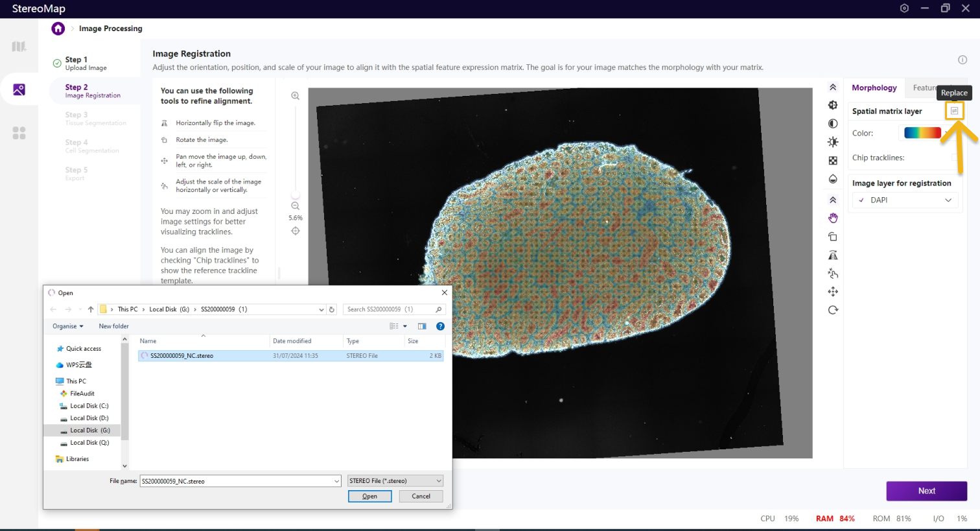980x531 pixels.
Task: Click the contrast adjustment icon
Action: (x=833, y=123)
